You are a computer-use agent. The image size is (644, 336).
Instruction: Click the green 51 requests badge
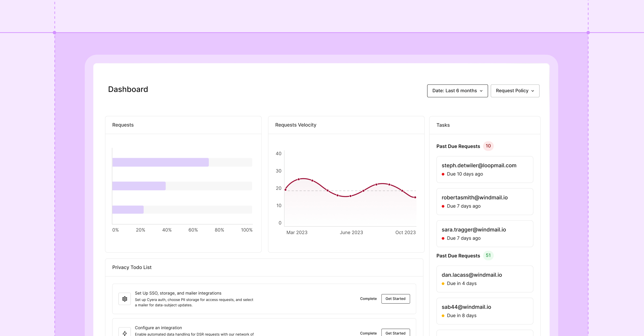click(x=488, y=256)
